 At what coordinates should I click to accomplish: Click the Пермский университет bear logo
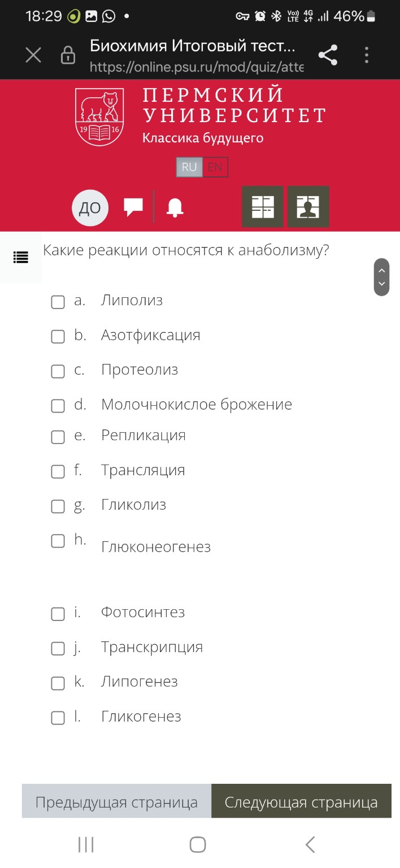point(99,115)
